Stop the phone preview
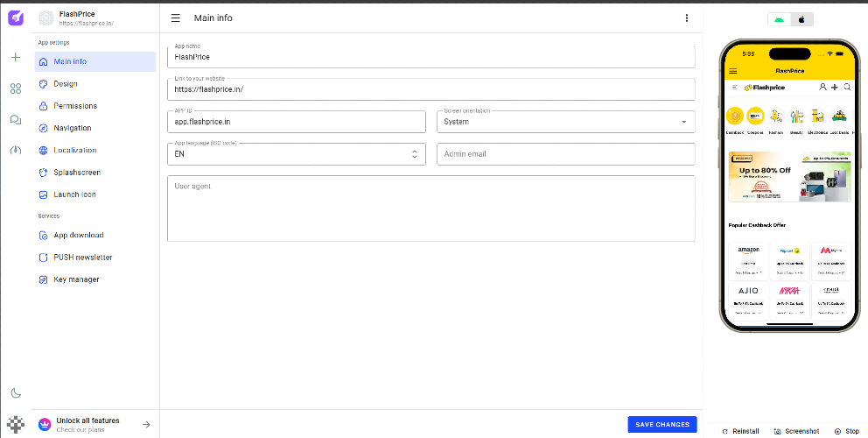868x438 pixels. [x=847, y=431]
